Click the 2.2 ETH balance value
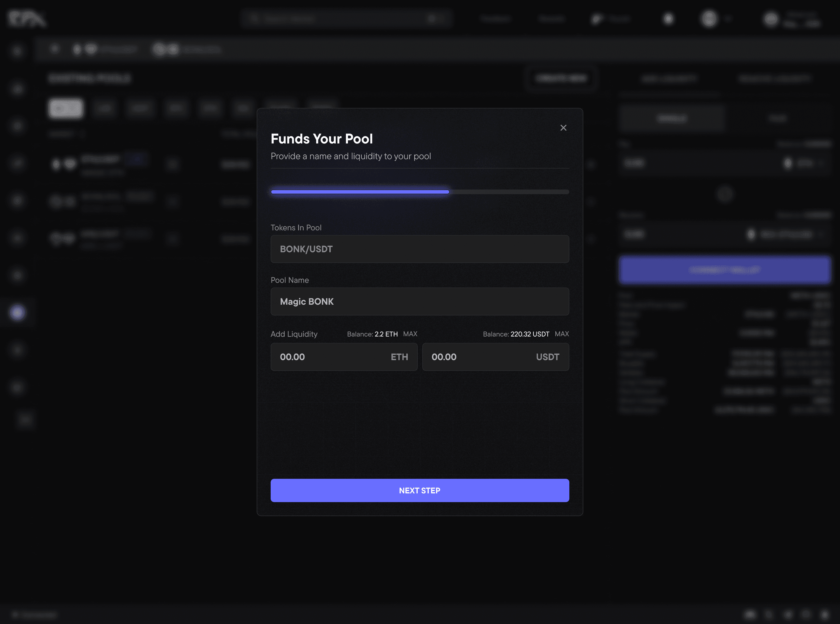This screenshot has width=840, height=624. coord(386,334)
